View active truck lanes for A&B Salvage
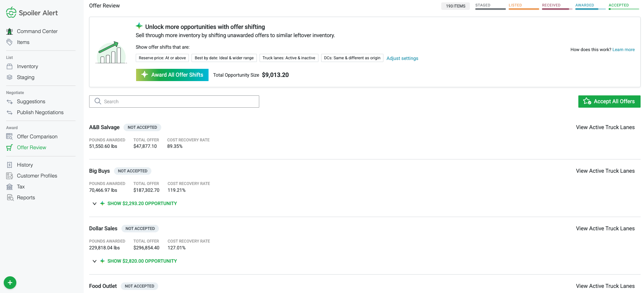 pyautogui.click(x=605, y=127)
